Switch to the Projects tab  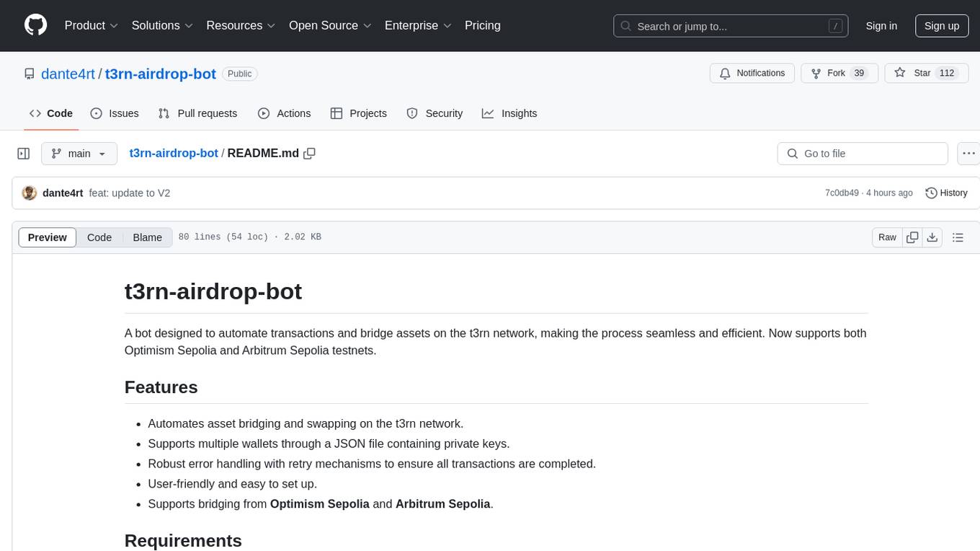[x=359, y=113]
